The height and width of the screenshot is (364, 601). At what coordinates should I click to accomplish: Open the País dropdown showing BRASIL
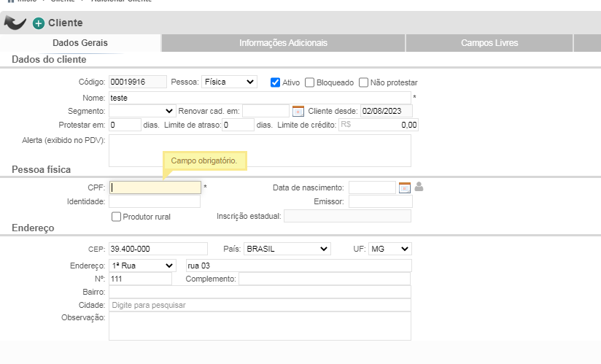(287, 249)
